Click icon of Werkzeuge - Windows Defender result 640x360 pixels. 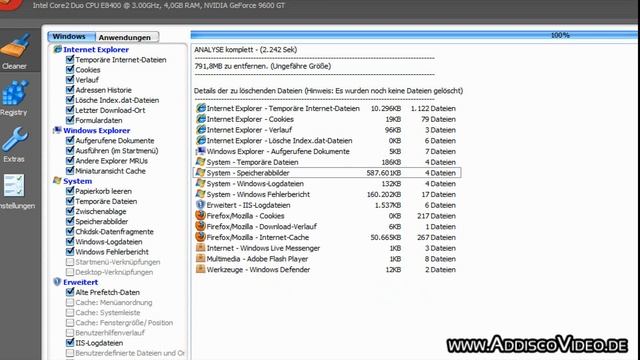click(x=200, y=269)
